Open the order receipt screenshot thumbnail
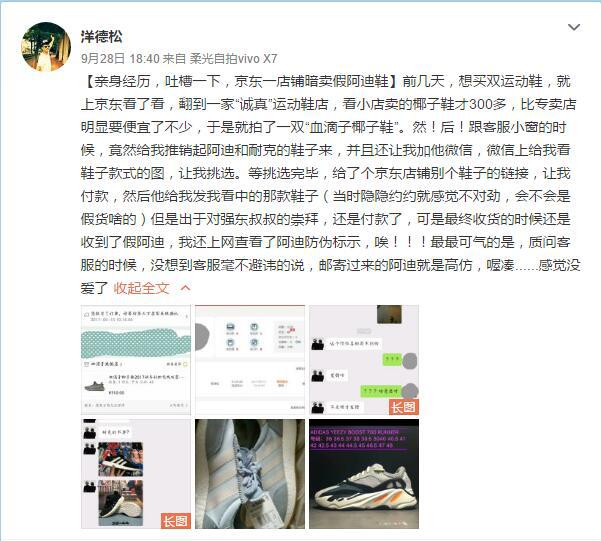The width and height of the screenshot is (601, 541). click(136, 360)
